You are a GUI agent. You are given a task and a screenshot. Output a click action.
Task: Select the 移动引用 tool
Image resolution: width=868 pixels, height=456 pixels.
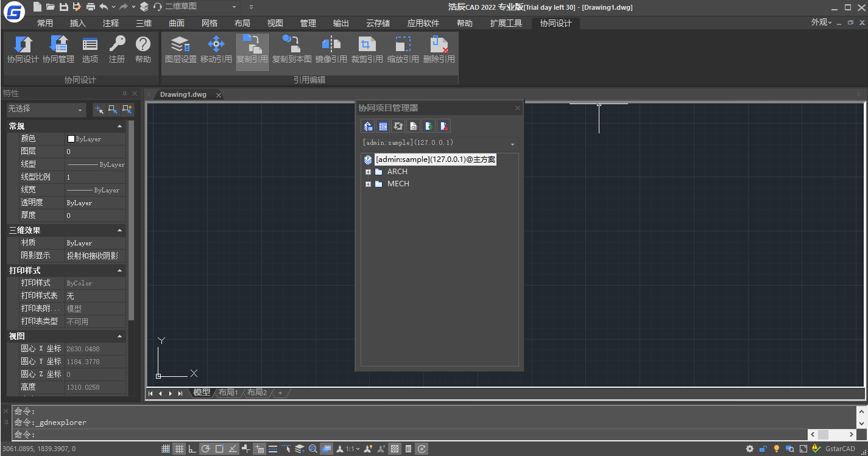[216, 49]
